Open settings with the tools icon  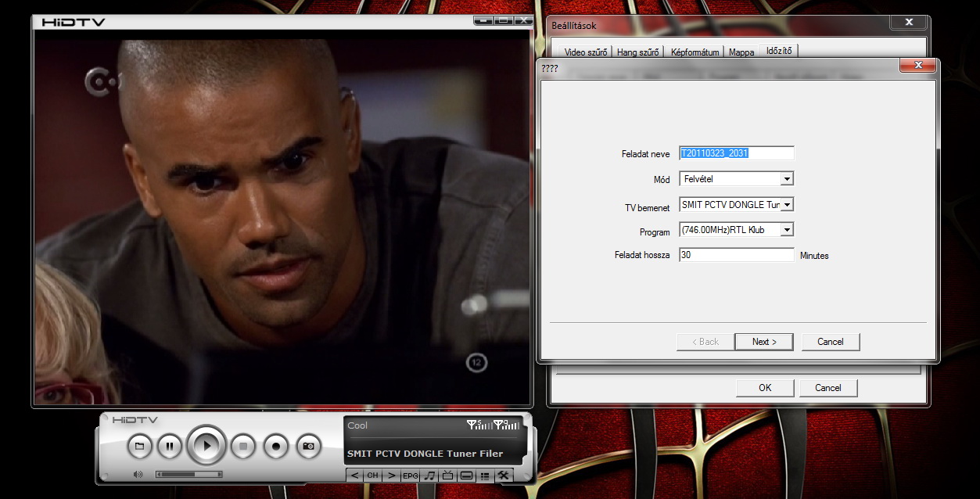pos(504,476)
